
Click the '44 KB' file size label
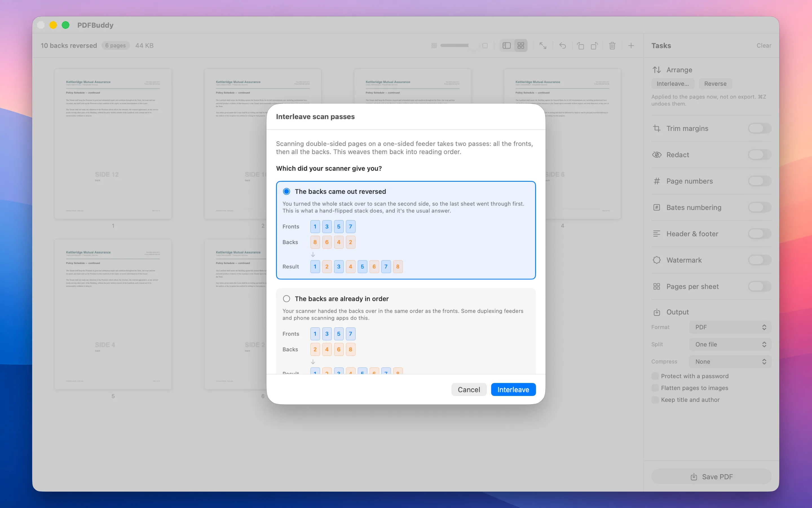144,46
